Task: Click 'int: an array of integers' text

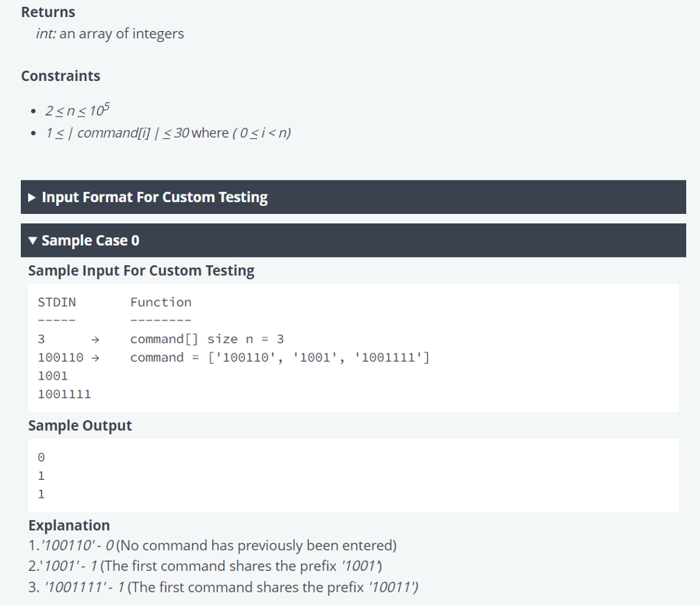Action: (x=110, y=34)
